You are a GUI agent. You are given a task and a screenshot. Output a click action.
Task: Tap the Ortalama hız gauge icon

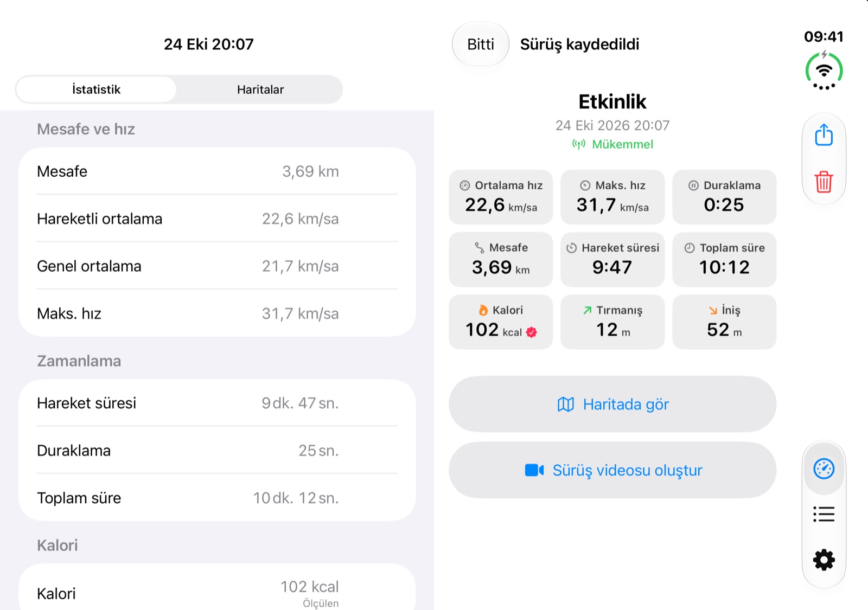point(465,185)
